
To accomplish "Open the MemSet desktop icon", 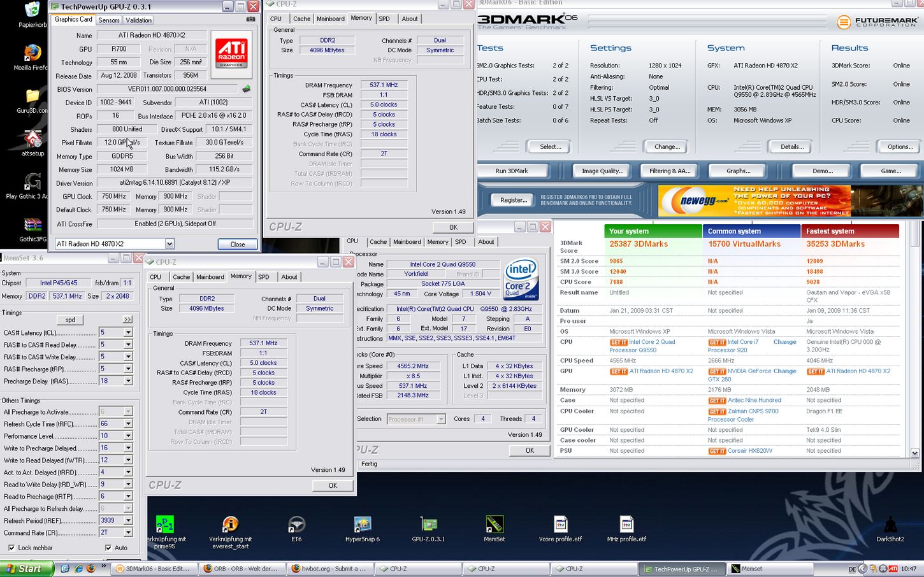I will click(494, 524).
